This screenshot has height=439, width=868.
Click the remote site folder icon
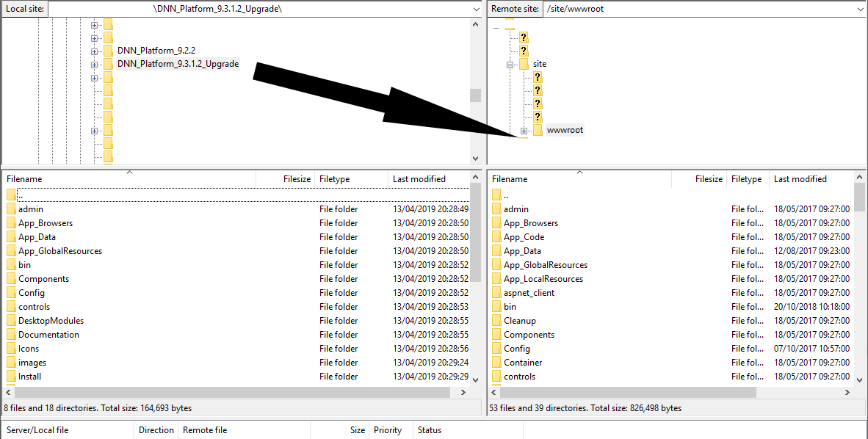(524, 64)
